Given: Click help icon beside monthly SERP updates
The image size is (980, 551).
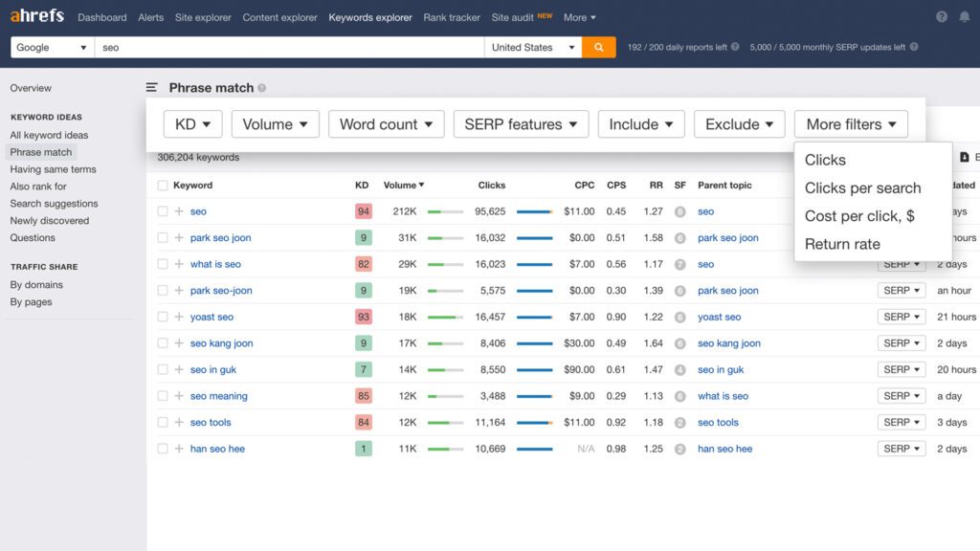Looking at the screenshot, I should [914, 47].
